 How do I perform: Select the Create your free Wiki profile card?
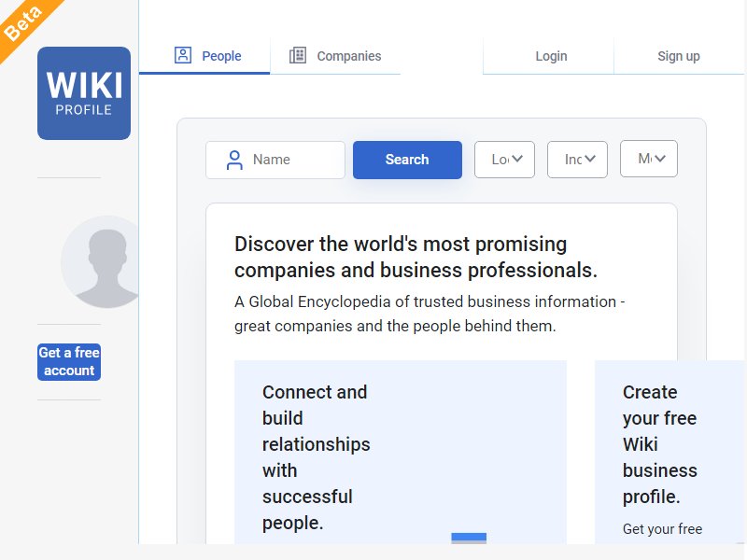point(670,452)
